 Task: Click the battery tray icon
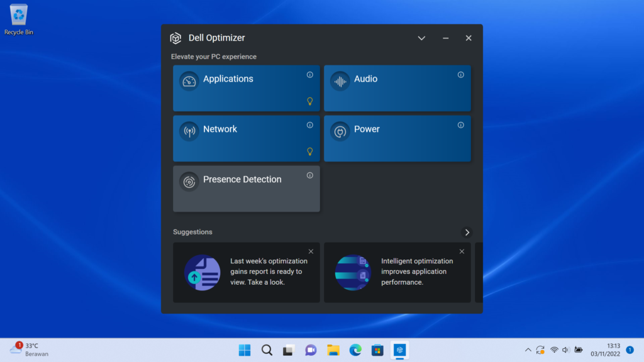click(579, 350)
